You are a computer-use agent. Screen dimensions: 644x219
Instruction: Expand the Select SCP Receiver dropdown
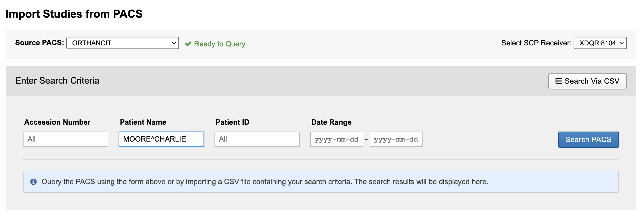click(600, 43)
